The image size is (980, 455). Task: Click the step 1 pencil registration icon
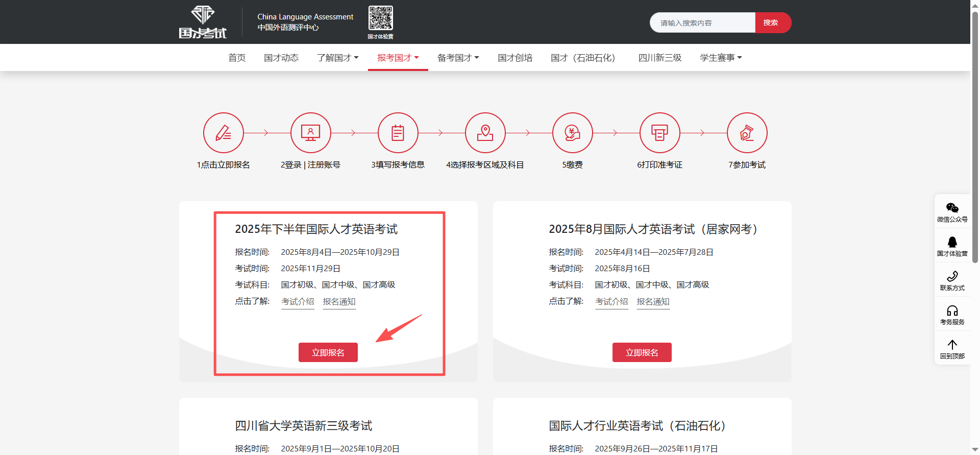[x=223, y=133]
